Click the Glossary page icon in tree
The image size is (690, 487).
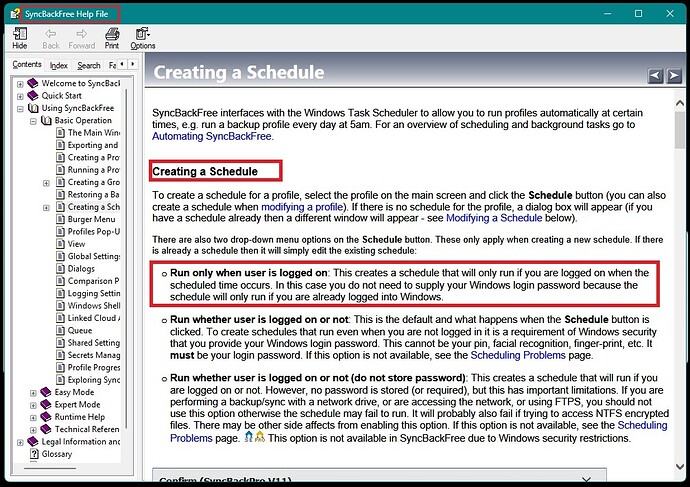pos(33,453)
